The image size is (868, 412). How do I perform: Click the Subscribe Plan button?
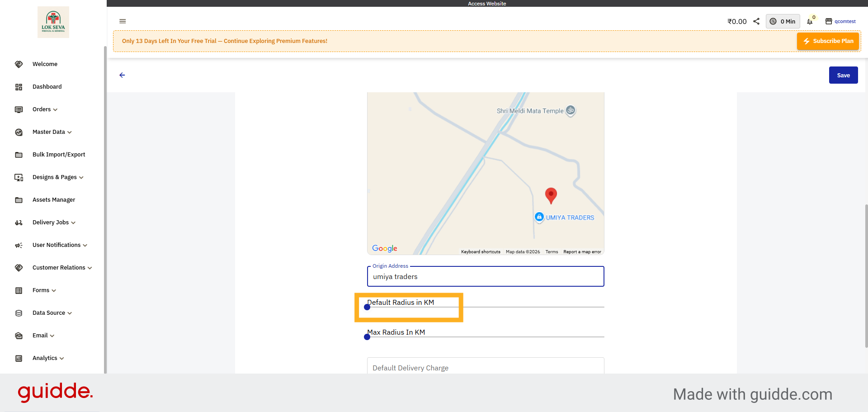828,41
